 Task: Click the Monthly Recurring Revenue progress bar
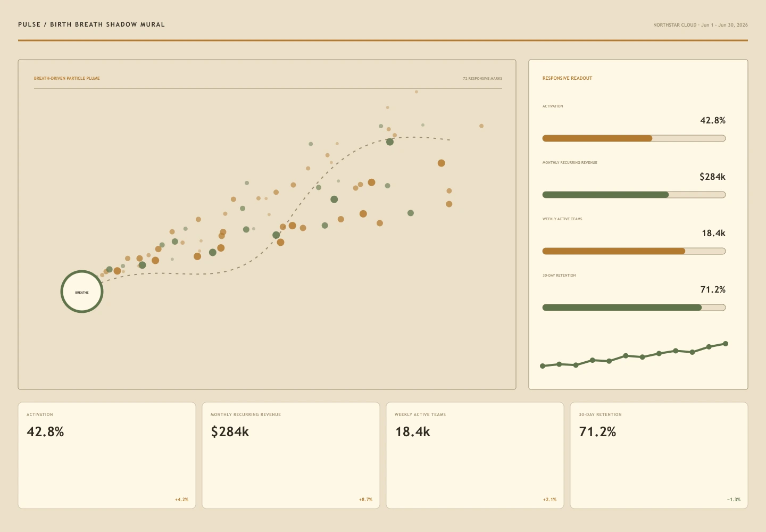click(634, 195)
